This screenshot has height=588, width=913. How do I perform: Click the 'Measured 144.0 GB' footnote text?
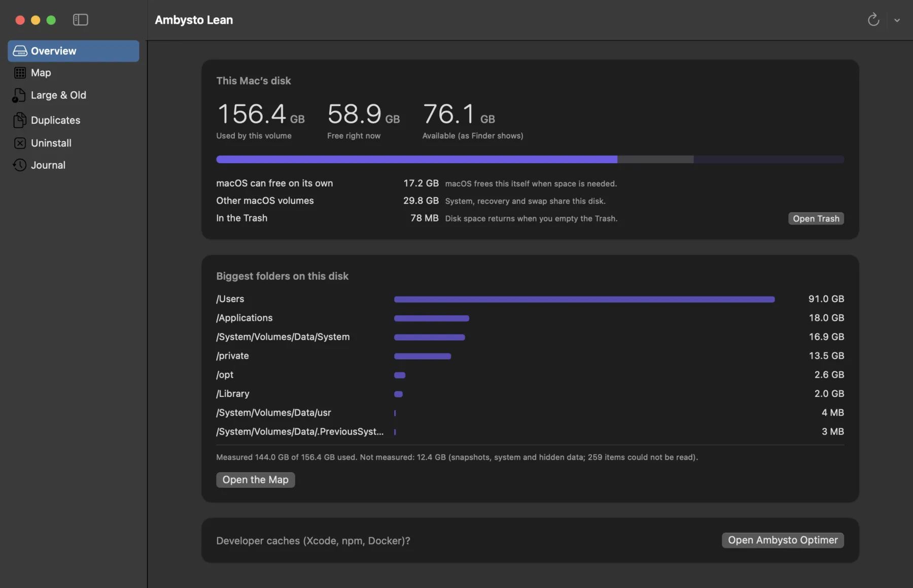pos(457,457)
